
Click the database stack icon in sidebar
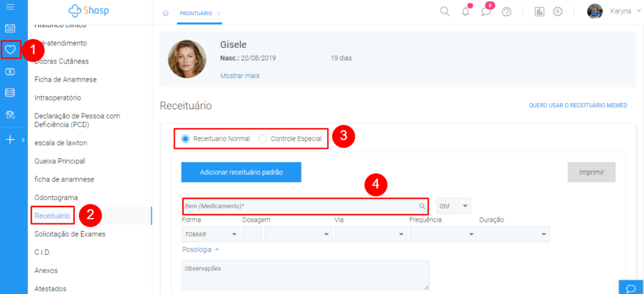tap(10, 93)
